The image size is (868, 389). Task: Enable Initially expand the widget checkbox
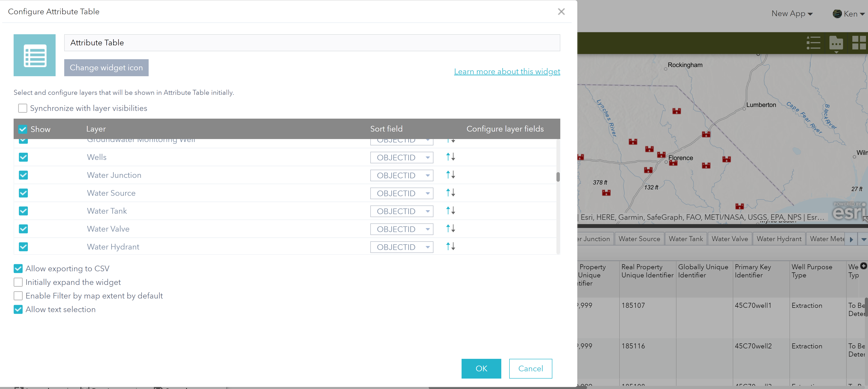point(19,282)
